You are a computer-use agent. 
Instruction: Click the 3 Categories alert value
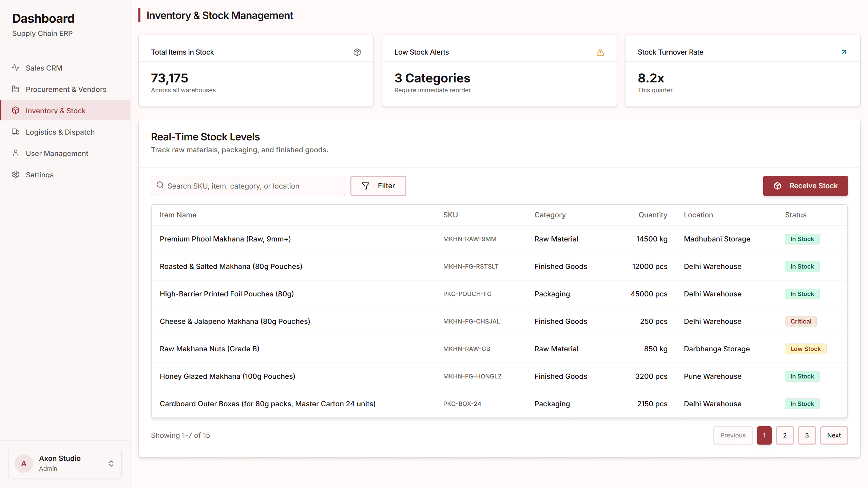point(432,78)
